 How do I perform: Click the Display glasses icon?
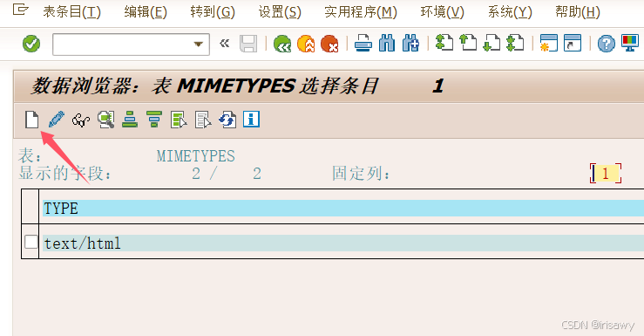[x=81, y=120]
